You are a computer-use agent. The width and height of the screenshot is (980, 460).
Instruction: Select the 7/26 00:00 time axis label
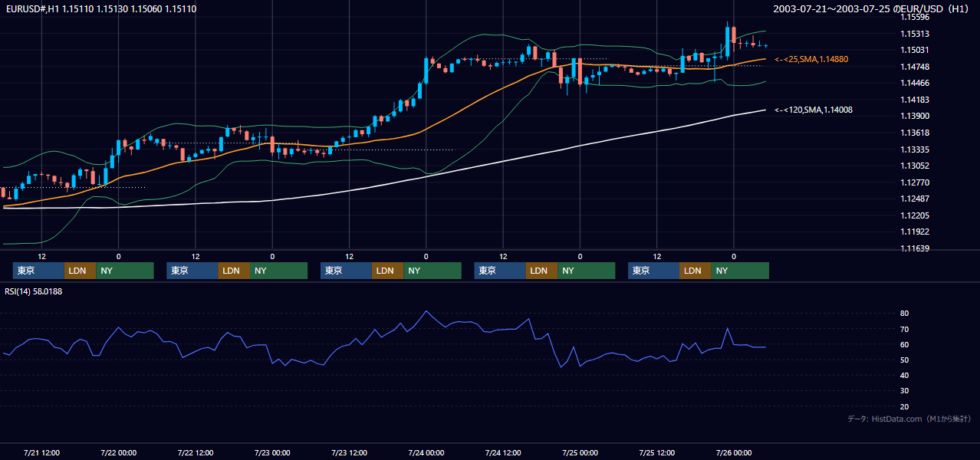734,452
